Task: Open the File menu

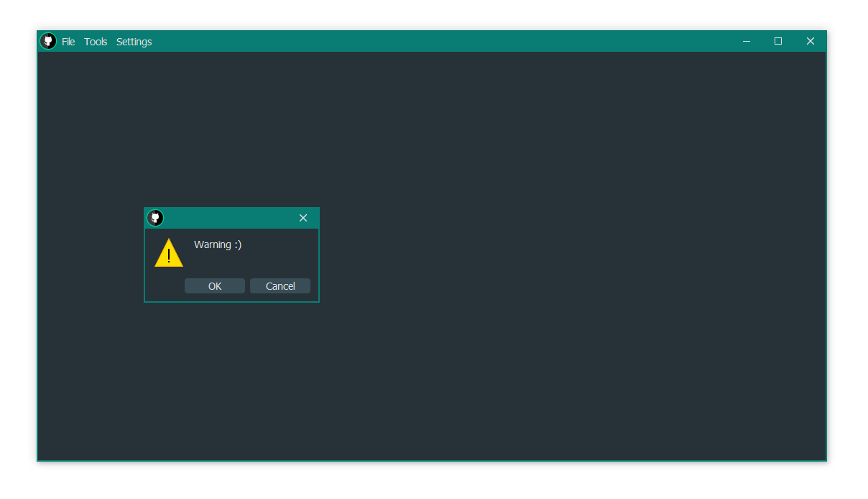Action: [68, 41]
